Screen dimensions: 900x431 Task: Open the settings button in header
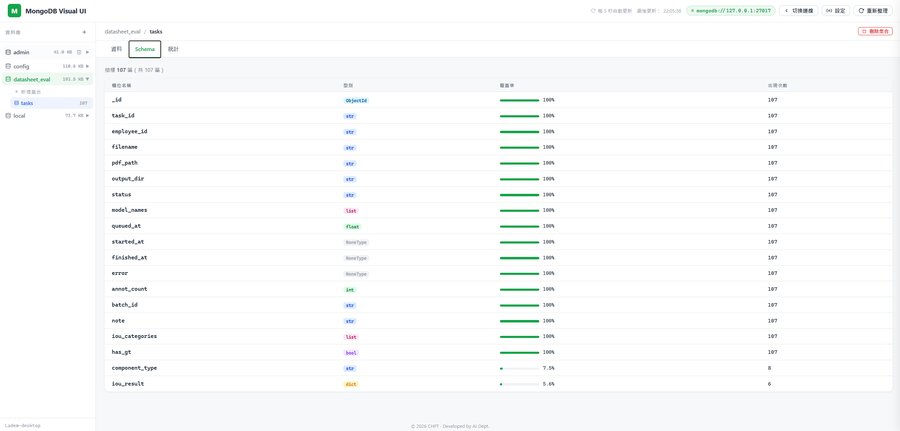[x=836, y=11]
